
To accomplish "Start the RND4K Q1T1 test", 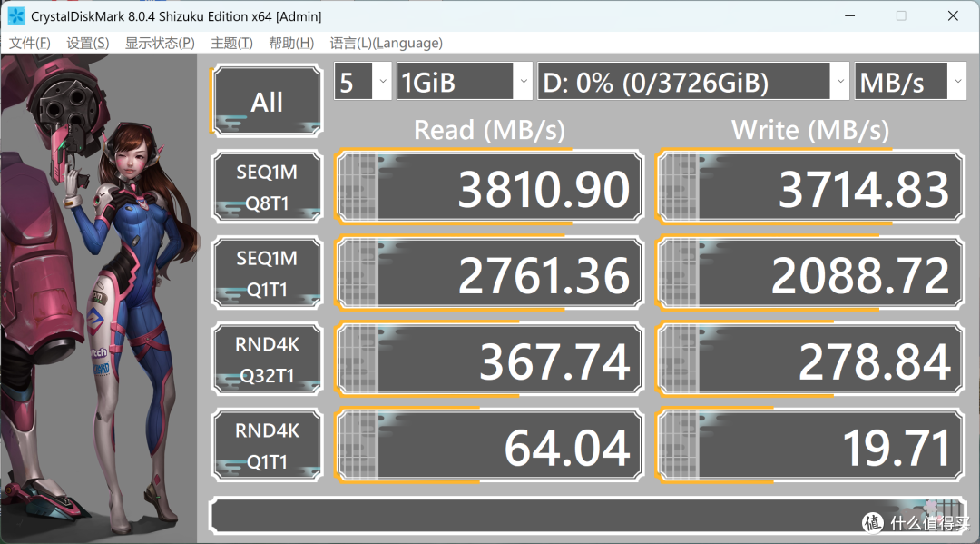I will 267,446.
